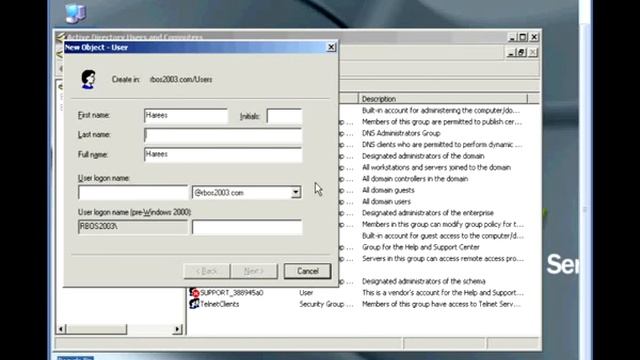Select the TelnetClients group icon
The height and width of the screenshot is (360, 640).
(x=194, y=304)
